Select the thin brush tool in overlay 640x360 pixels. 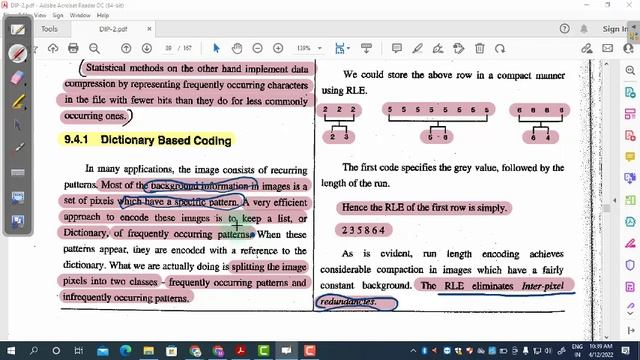pos(18,148)
